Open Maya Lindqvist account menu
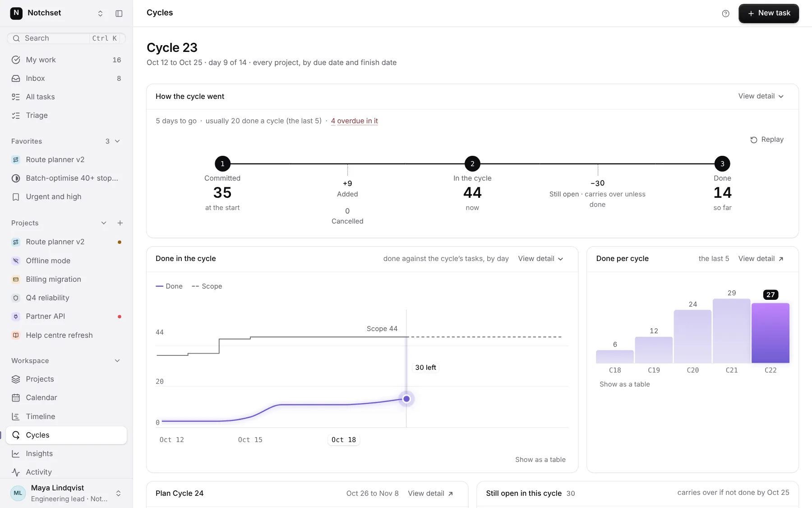The image size is (812, 508). click(x=66, y=493)
